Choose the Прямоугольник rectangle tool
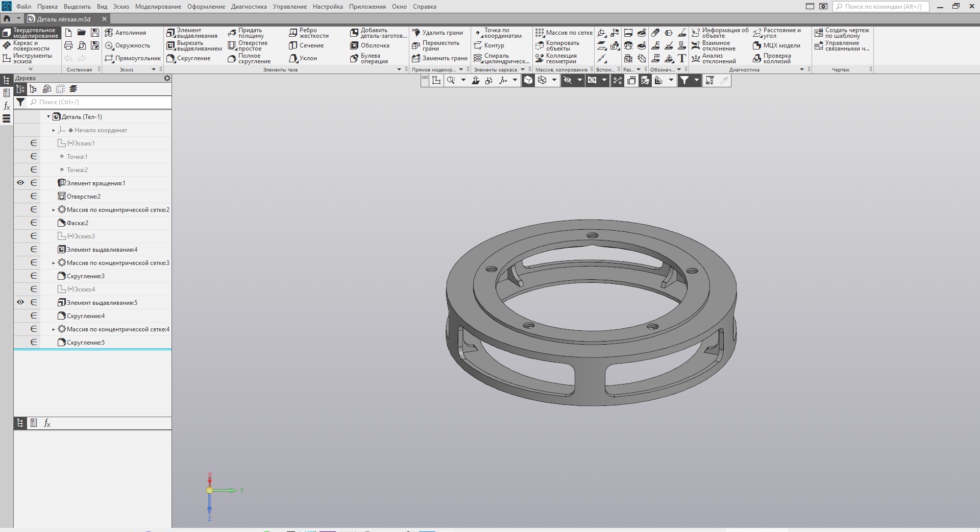This screenshot has width=980, height=532. click(133, 58)
